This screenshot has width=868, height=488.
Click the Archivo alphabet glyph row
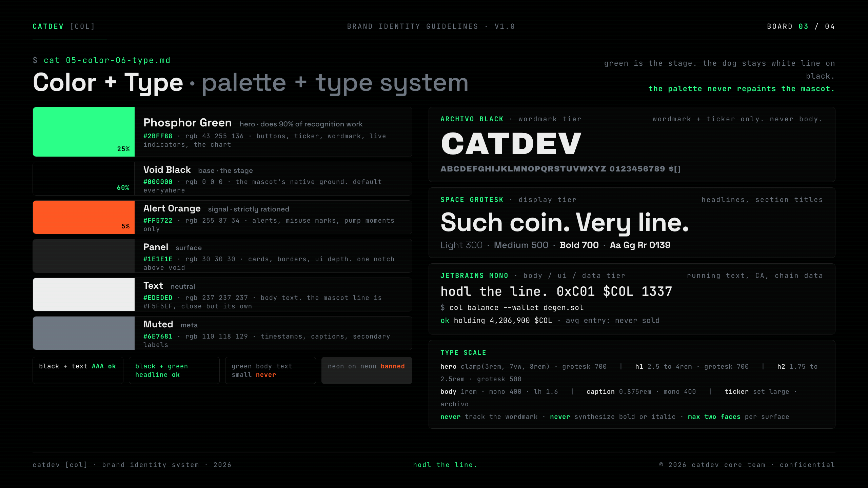(560, 169)
